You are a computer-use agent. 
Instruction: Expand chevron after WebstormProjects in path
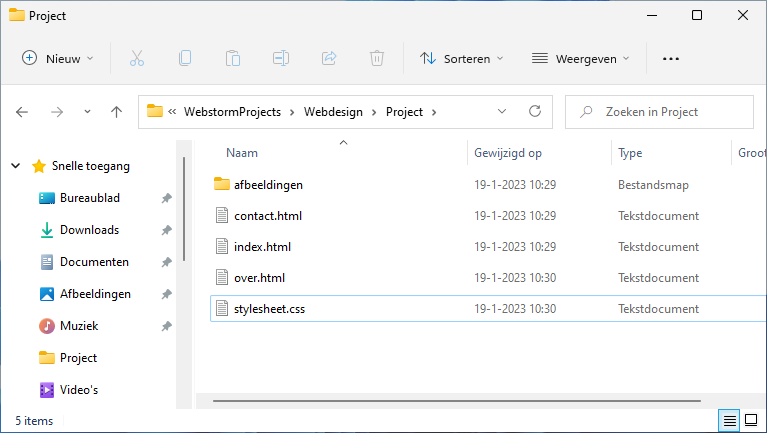[x=292, y=113]
